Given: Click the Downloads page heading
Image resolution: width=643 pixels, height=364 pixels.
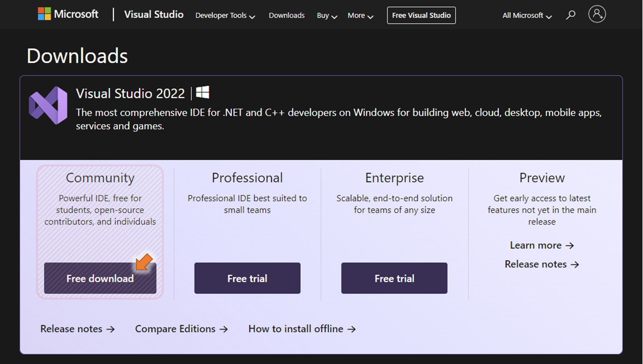Looking at the screenshot, I should pos(77,56).
